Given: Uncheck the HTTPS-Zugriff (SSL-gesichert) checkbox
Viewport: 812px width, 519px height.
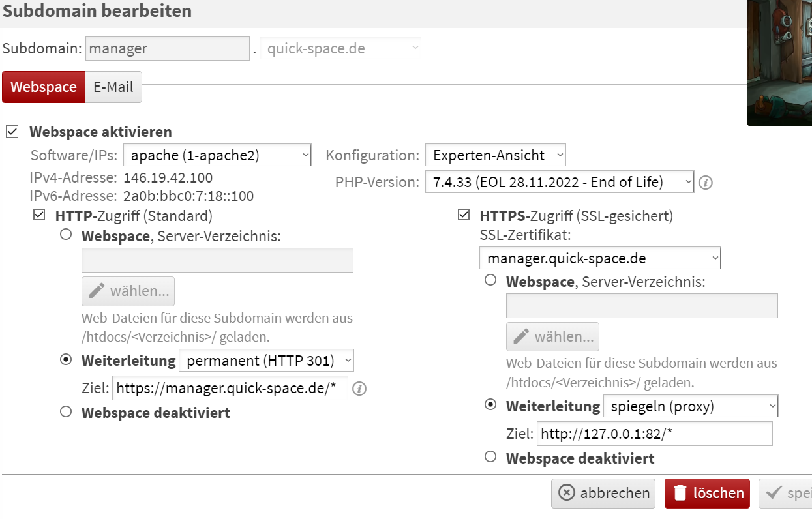Looking at the screenshot, I should point(464,215).
